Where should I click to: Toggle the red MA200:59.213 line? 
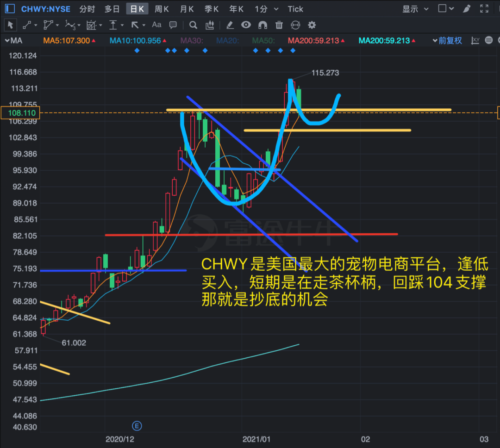tap(316, 40)
